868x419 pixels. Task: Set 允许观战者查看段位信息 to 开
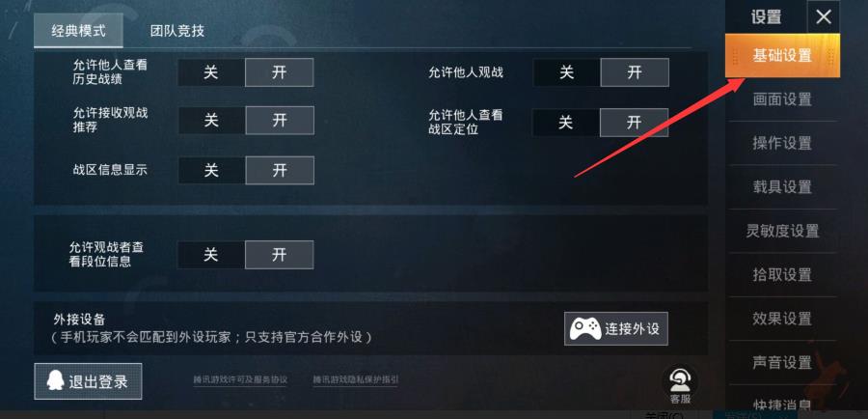tap(279, 255)
